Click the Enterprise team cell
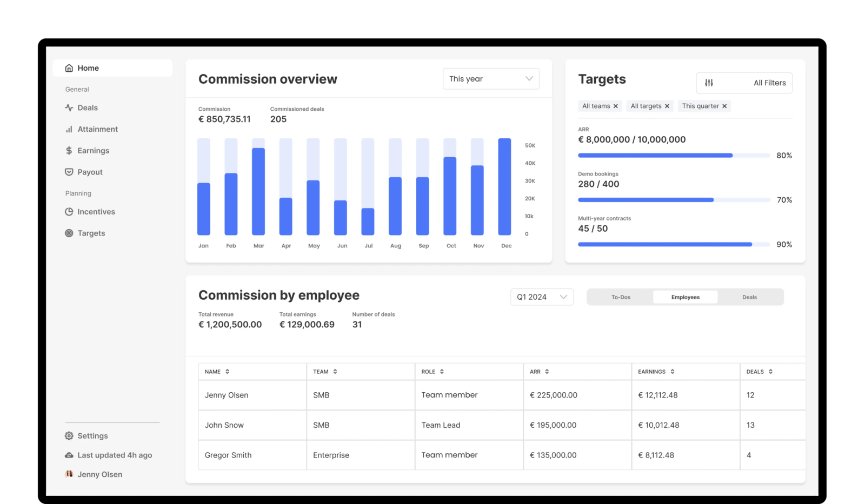Screen dimensions: 865x504 (x=361, y=455)
